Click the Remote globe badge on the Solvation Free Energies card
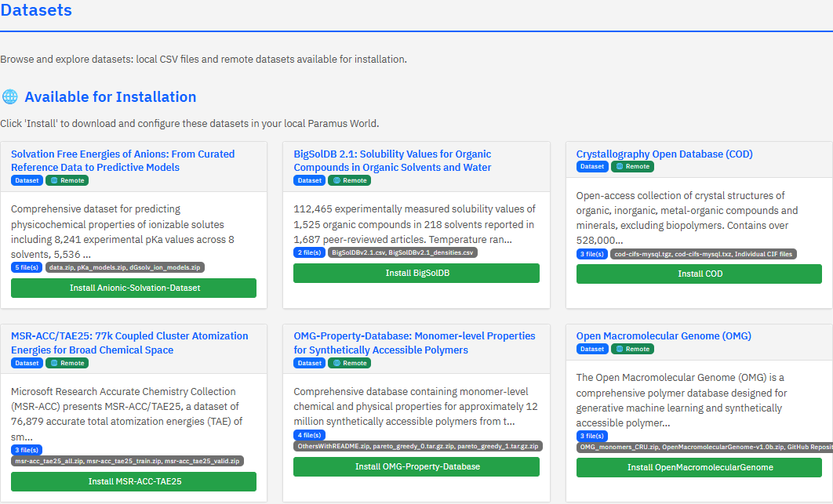 pos(67,180)
